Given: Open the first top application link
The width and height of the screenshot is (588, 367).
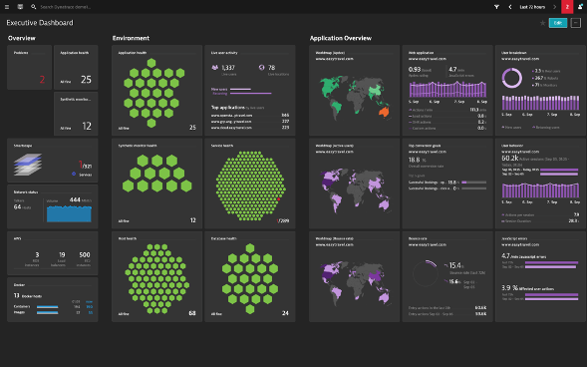Looking at the screenshot, I should tap(232, 116).
